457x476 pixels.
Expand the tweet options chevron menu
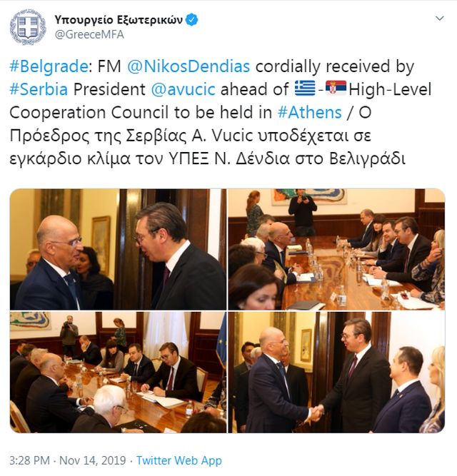[439, 19]
